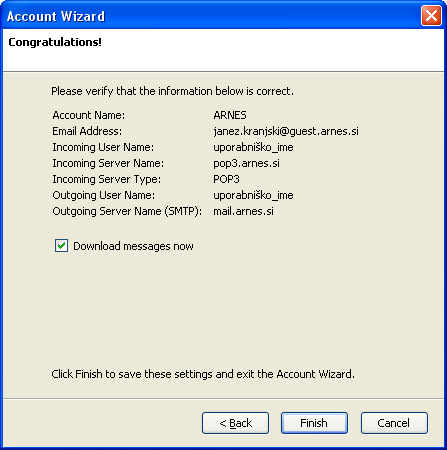The height and width of the screenshot is (450, 447).
Task: Click the Email Address: label
Action: pos(87,131)
